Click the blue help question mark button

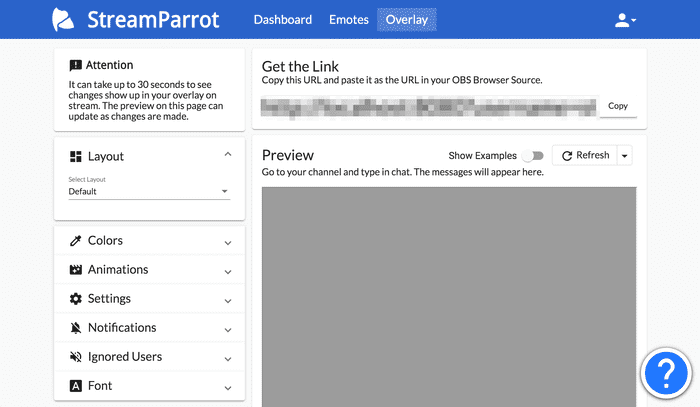(666, 373)
